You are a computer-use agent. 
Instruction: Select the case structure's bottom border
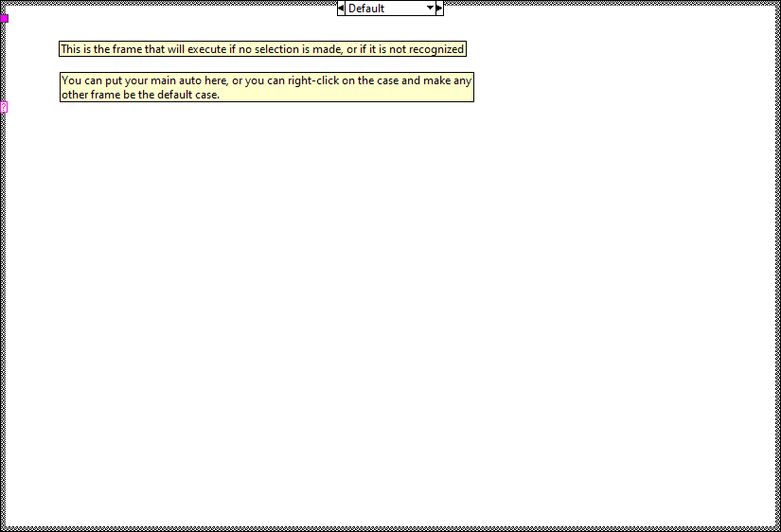[390, 527]
